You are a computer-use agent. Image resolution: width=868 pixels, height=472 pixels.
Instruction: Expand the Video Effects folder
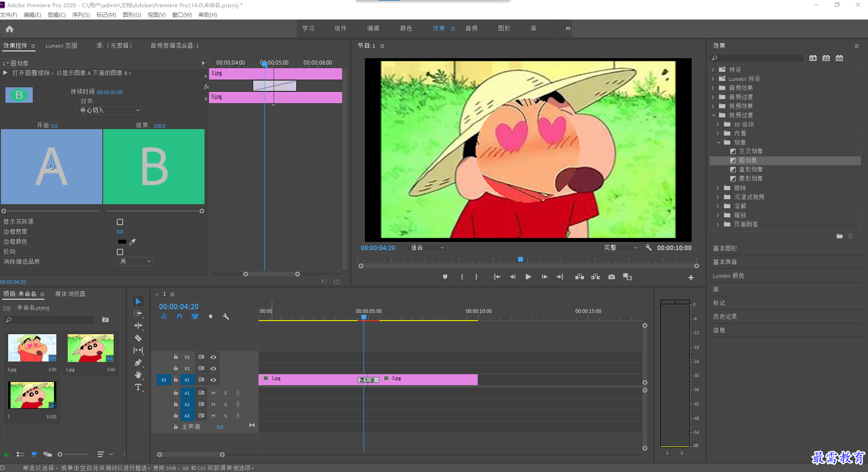(x=713, y=106)
